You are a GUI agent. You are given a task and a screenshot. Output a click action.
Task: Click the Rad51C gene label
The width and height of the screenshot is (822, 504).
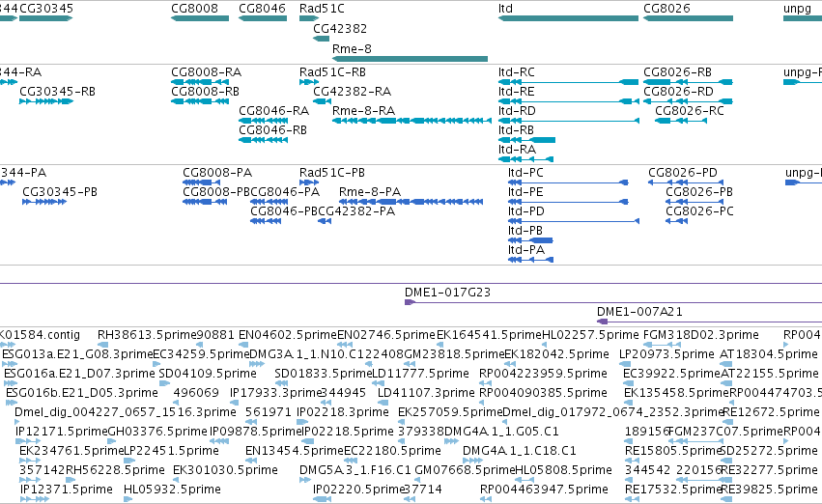pos(322,9)
